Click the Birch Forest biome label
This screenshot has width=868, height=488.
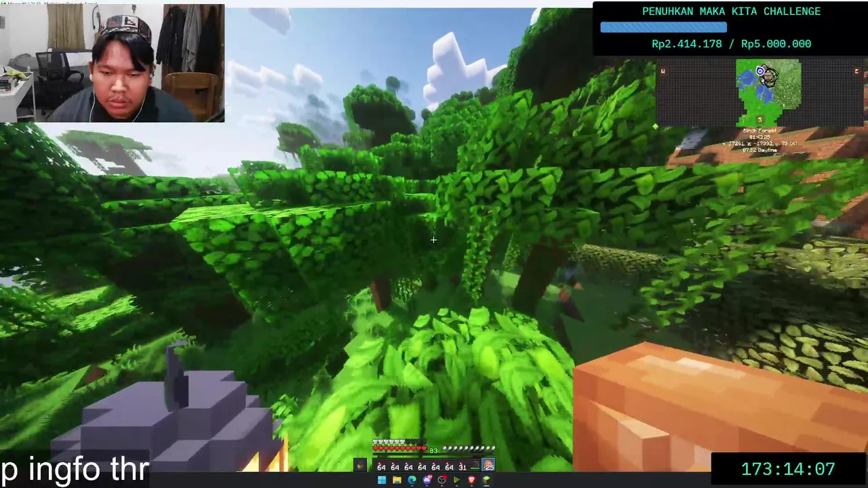coord(759,130)
